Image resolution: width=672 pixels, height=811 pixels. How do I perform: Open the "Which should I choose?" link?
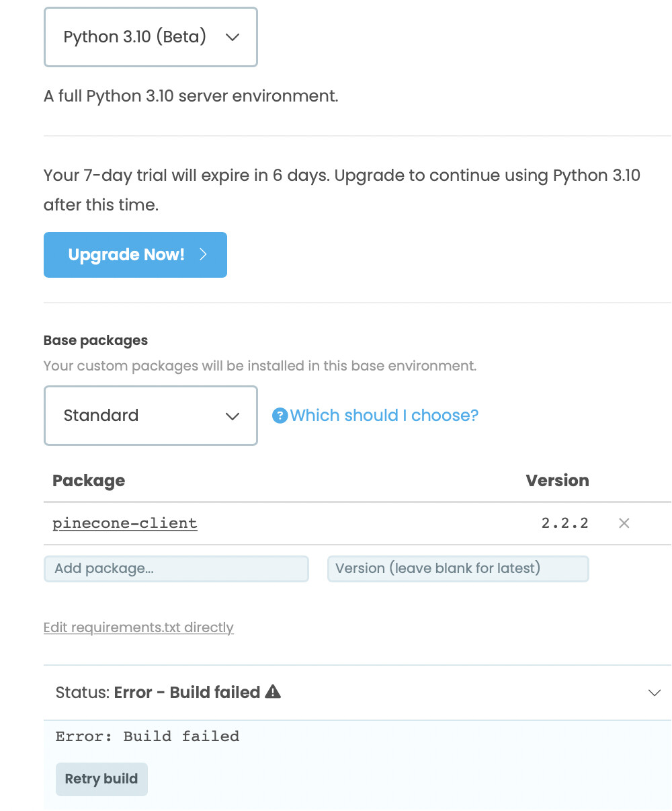click(x=384, y=416)
